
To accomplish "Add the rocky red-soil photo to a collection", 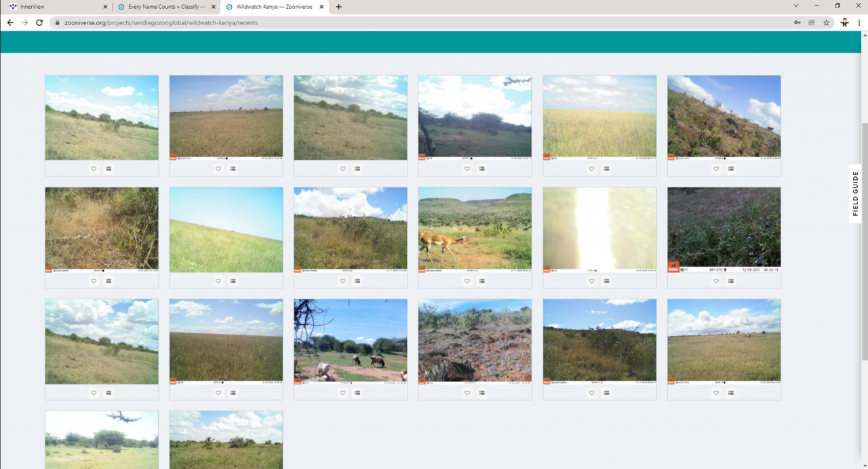I will (482, 393).
